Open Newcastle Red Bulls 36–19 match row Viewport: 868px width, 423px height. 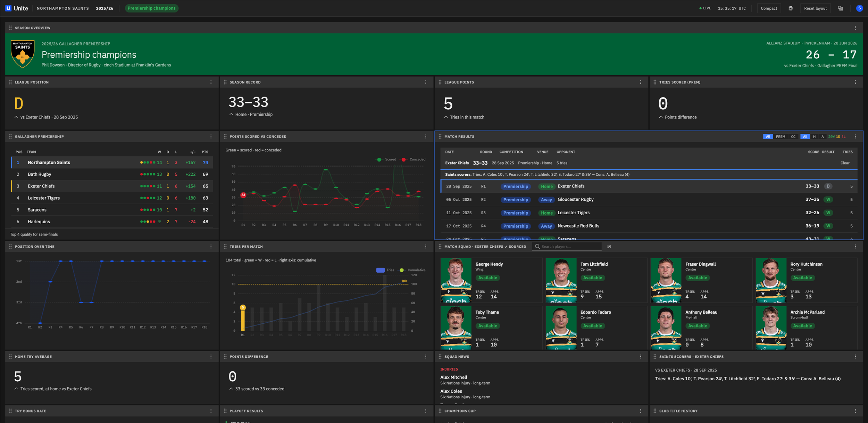point(649,226)
